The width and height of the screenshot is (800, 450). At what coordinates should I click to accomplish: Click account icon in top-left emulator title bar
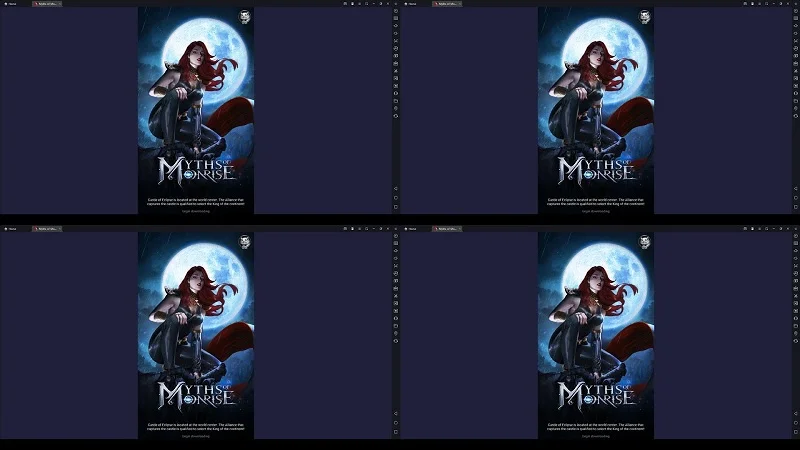353,4
